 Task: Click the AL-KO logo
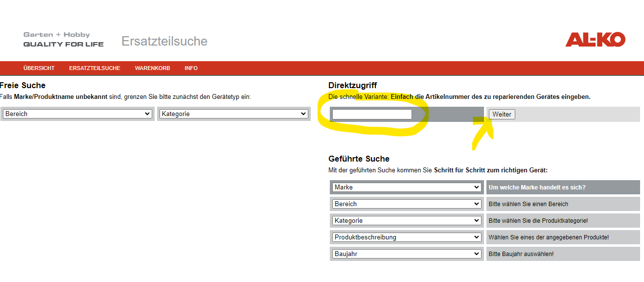[x=595, y=40]
